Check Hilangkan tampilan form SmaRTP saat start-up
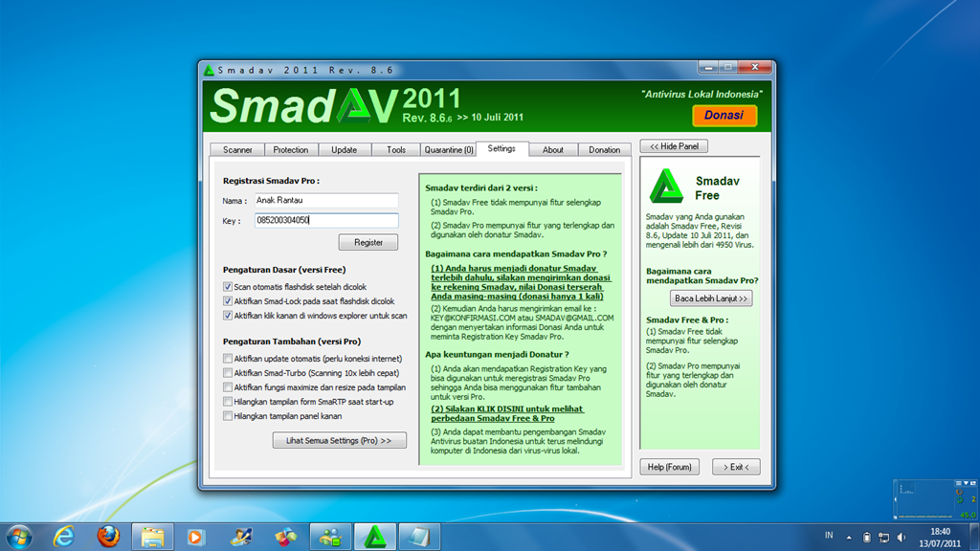The width and height of the screenshot is (980, 551). point(228,402)
